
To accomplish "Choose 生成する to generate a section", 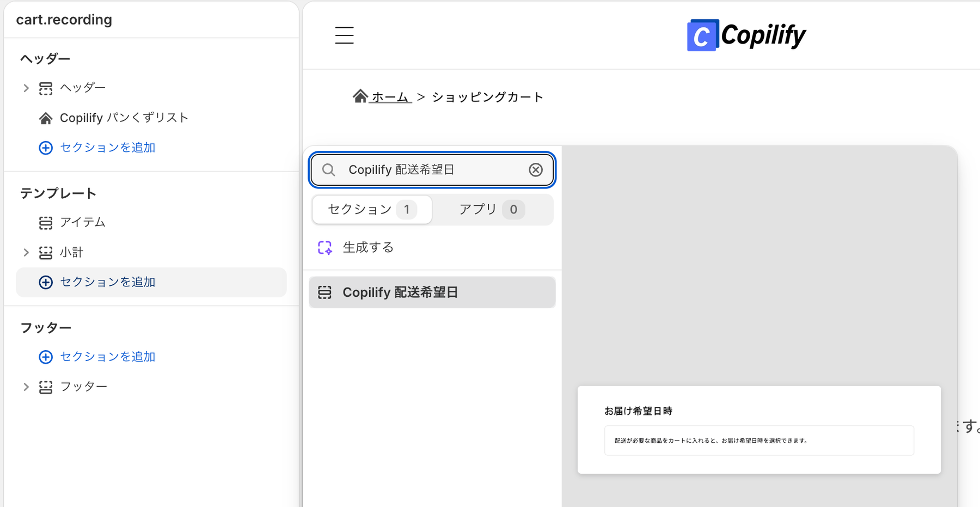I will tap(368, 248).
